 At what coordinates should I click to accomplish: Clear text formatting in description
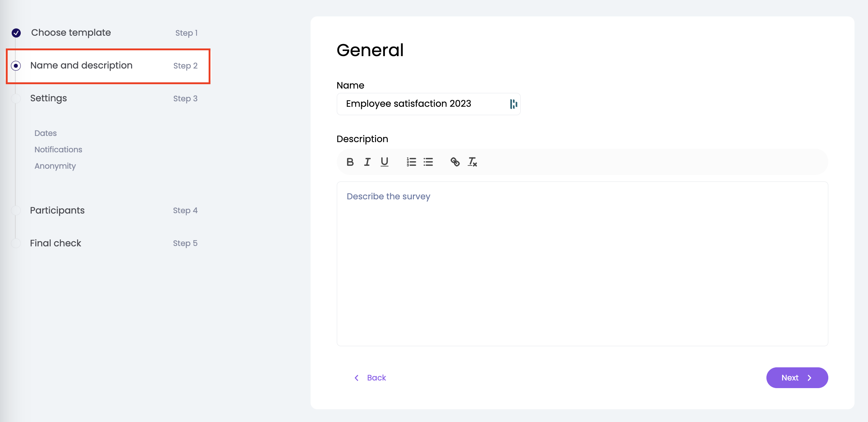coord(472,162)
